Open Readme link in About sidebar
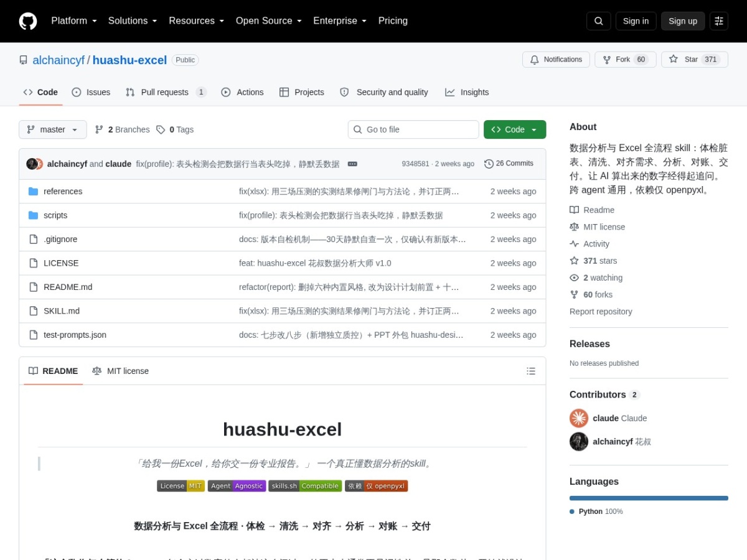The width and height of the screenshot is (747, 560). 592,210
